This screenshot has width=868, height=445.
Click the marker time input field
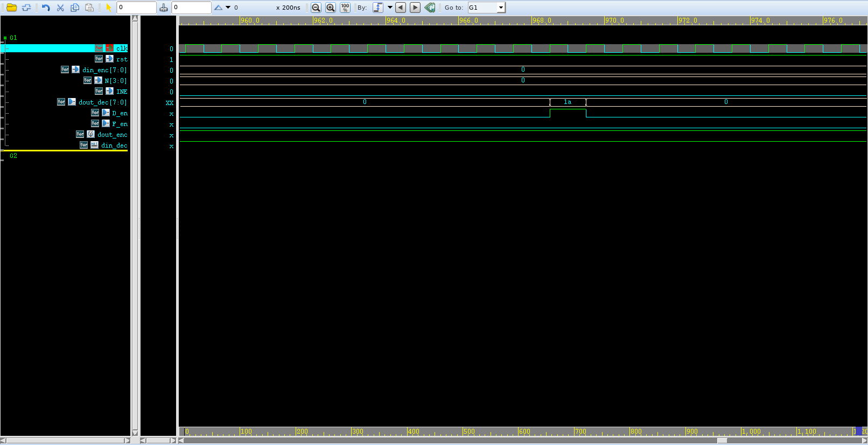pyautogui.click(x=192, y=8)
